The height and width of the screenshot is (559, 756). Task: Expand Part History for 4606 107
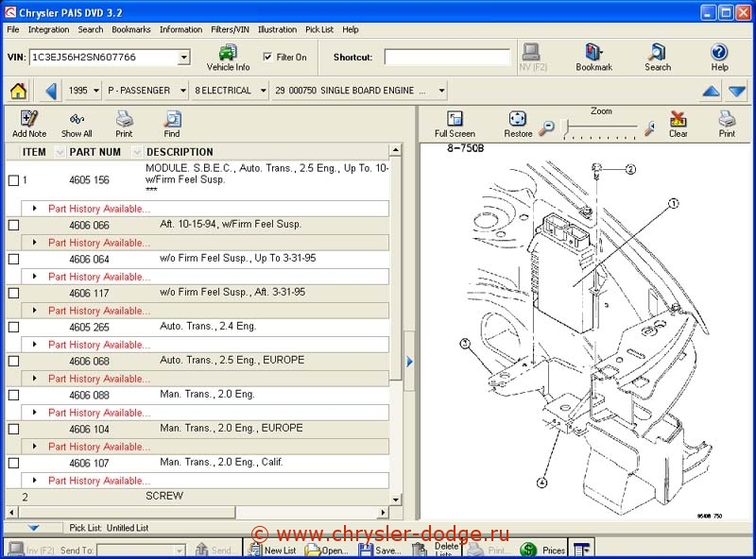(x=34, y=480)
